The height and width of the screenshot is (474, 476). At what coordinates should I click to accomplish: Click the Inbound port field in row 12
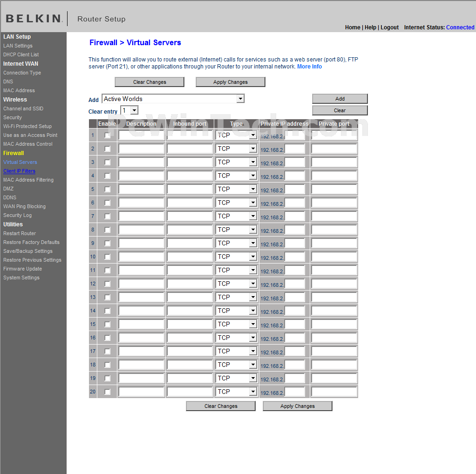[x=190, y=284]
